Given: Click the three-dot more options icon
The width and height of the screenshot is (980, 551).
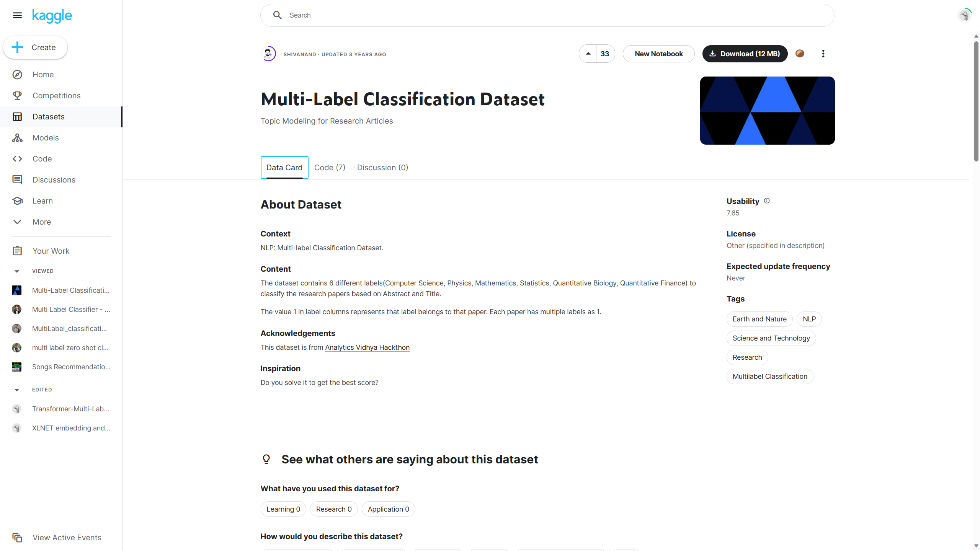Looking at the screenshot, I should pos(823,54).
